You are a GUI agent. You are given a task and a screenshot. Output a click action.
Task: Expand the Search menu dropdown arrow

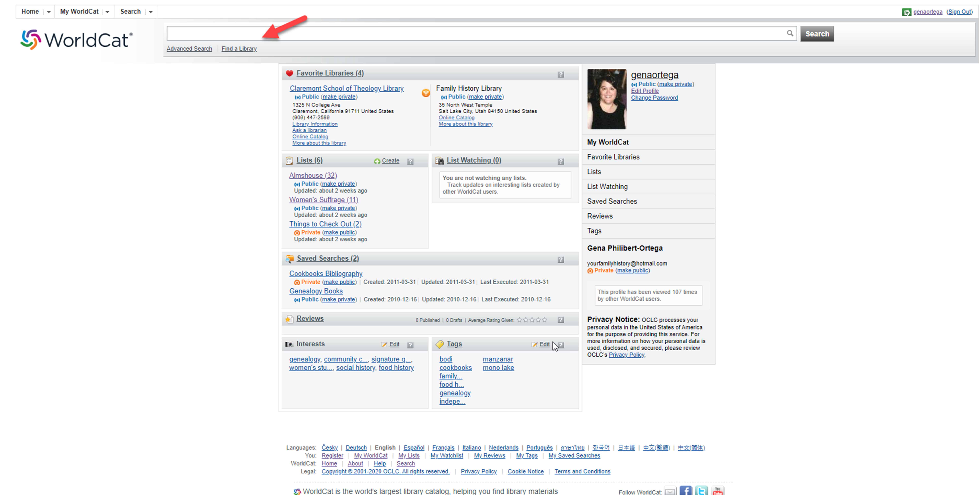click(151, 12)
